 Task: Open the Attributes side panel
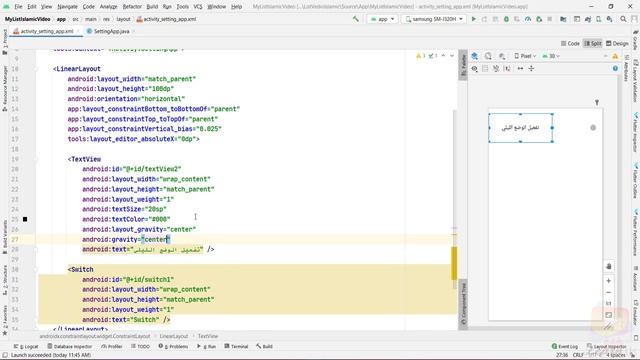(627, 67)
